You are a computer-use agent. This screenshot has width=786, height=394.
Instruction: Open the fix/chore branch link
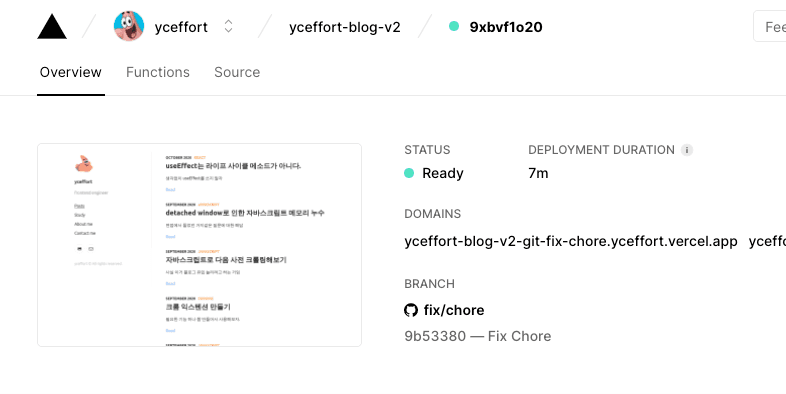coord(454,310)
